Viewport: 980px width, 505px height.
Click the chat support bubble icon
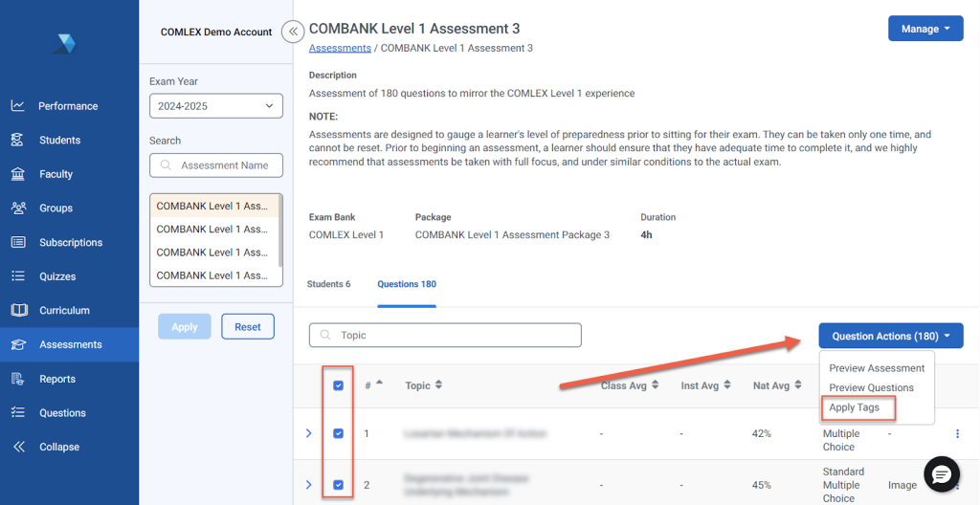[x=941, y=474]
